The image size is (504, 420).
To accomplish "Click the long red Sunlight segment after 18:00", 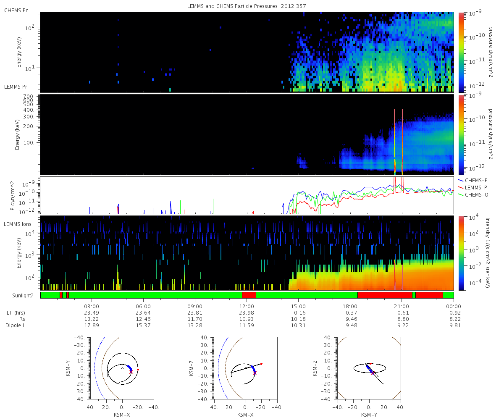I will pyautogui.click(x=385, y=295).
